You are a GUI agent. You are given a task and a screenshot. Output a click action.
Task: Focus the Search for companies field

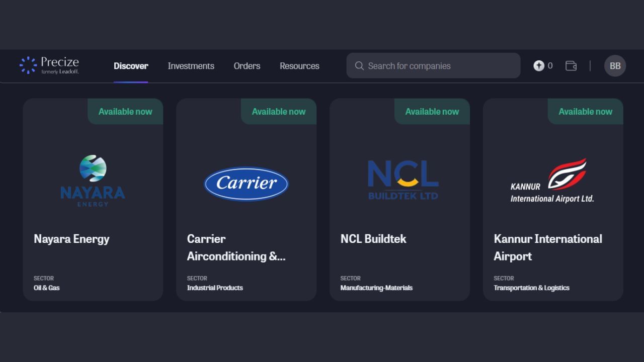coord(433,65)
